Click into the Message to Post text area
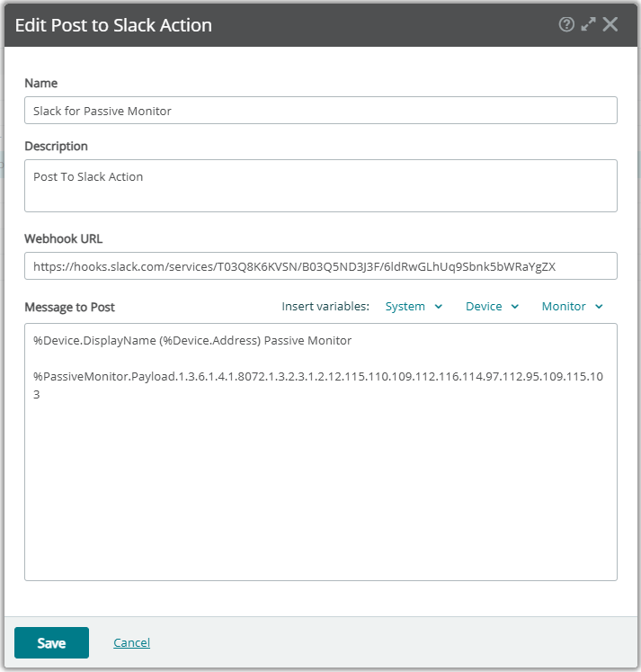The width and height of the screenshot is (641, 672). pos(321,452)
